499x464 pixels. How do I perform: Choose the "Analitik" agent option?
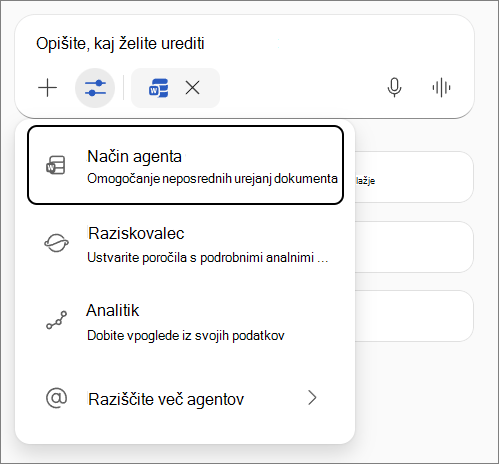coord(185,322)
